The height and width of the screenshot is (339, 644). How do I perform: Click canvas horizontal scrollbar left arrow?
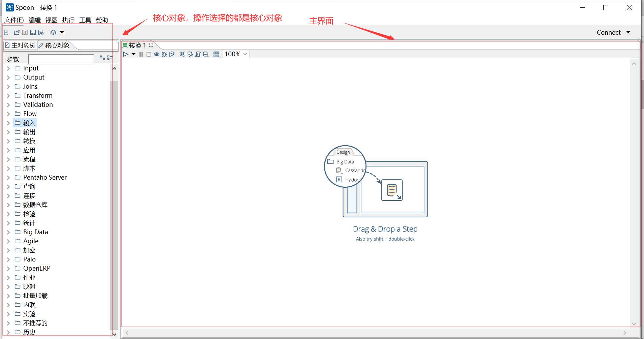(x=127, y=333)
